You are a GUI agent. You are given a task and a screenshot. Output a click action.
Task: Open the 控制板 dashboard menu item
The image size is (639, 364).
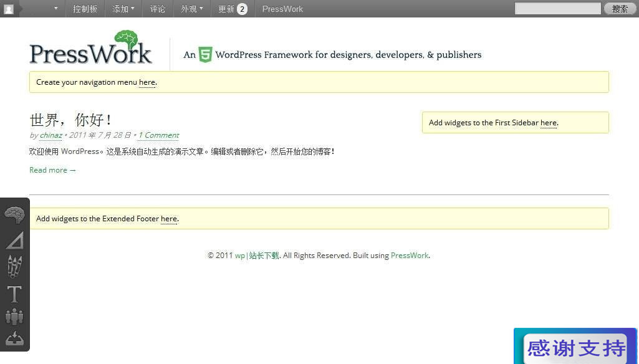coord(85,9)
